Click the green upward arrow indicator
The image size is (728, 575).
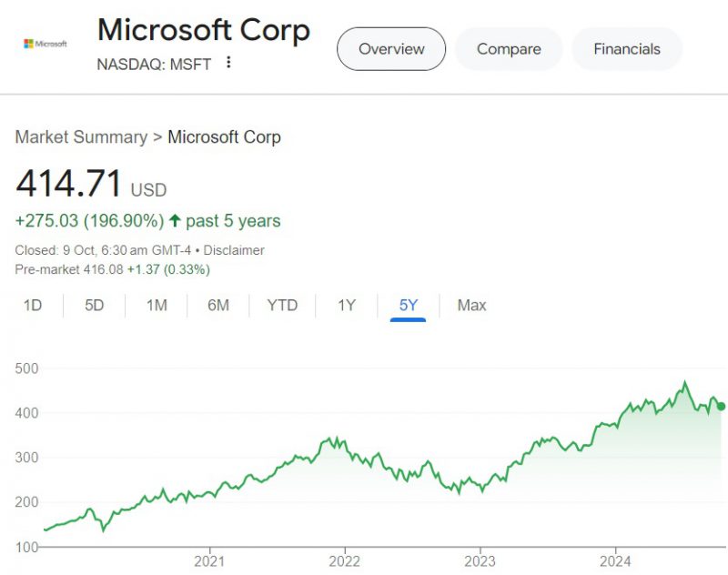click(x=175, y=221)
